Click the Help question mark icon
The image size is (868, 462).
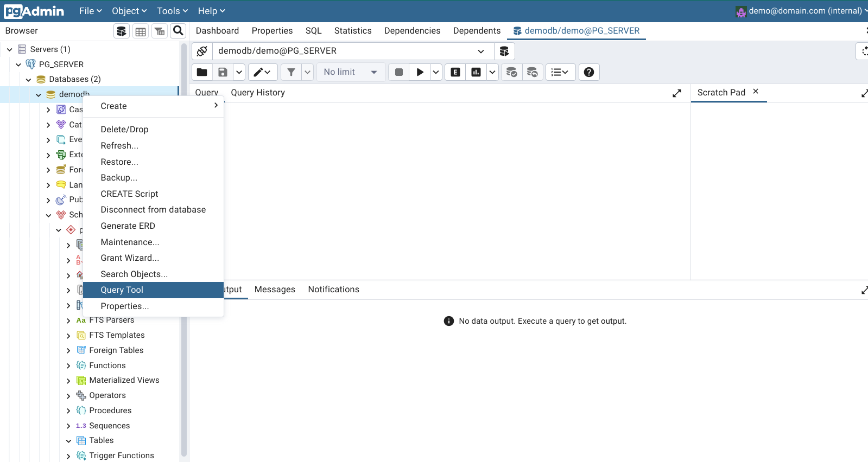(589, 72)
